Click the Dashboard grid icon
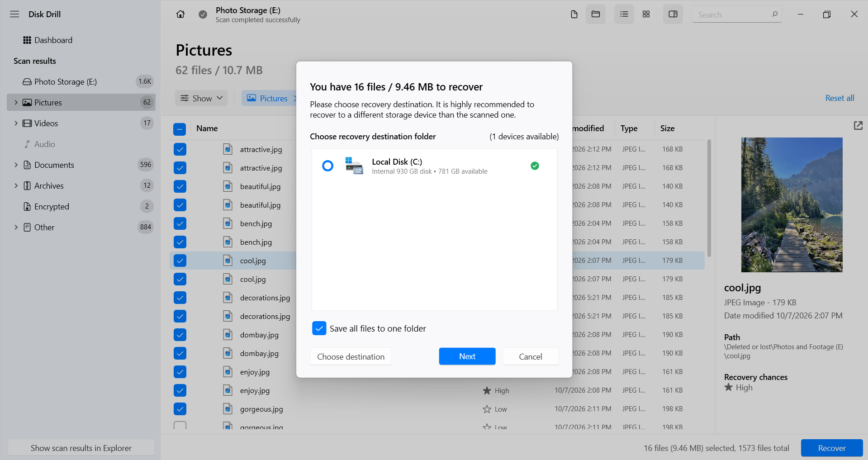This screenshot has height=460, width=868. pos(27,40)
